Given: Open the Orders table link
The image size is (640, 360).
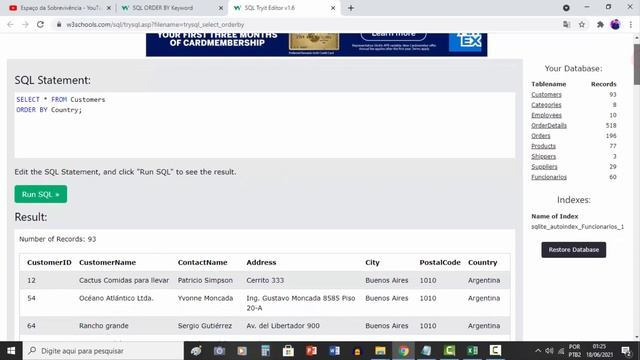Looking at the screenshot, I should point(540,136).
